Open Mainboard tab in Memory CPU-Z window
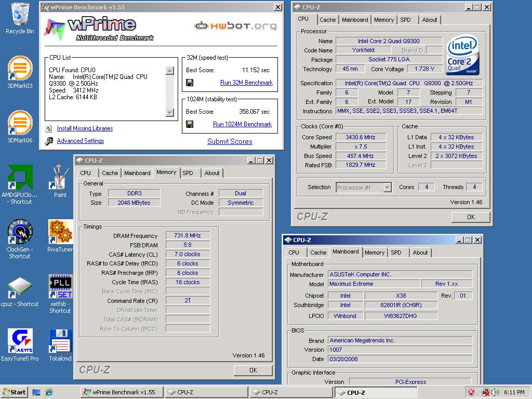This screenshot has width=532, height=399. [x=137, y=173]
